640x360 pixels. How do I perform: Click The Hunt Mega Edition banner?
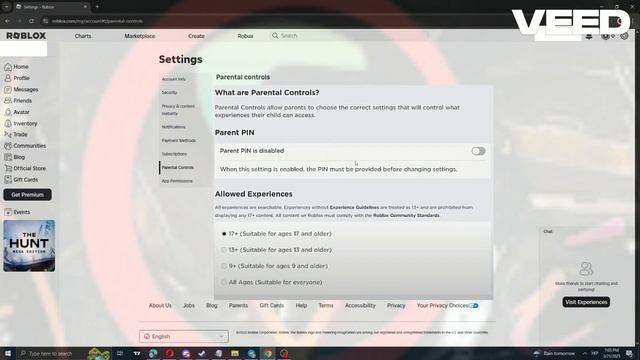(x=29, y=246)
